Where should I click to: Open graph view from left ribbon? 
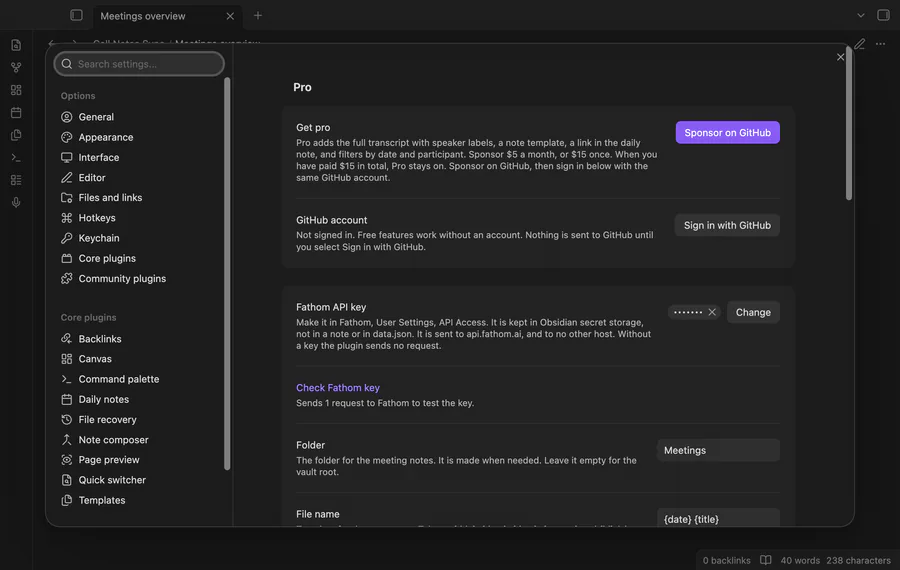point(16,67)
